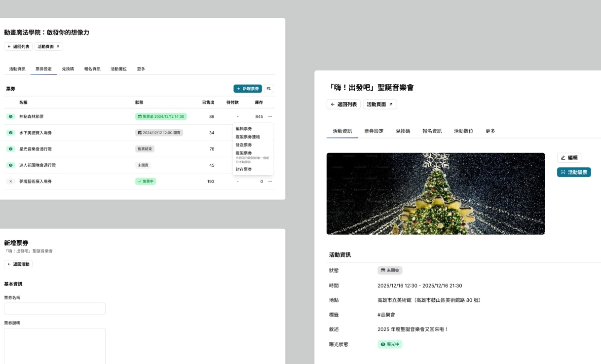This screenshot has height=364, width=601.
Task: Click the ticket-check icon on 活動驗票 button
Action: point(563,172)
